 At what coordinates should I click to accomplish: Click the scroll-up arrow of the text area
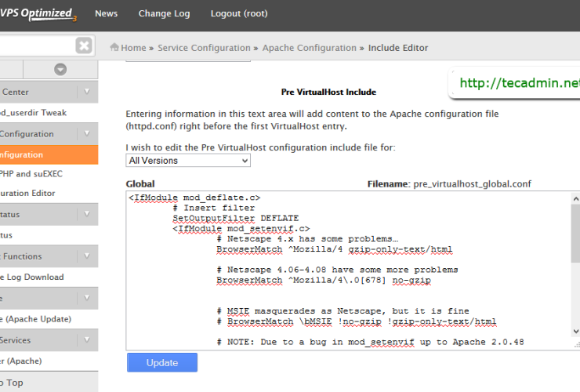pyautogui.click(x=575, y=198)
